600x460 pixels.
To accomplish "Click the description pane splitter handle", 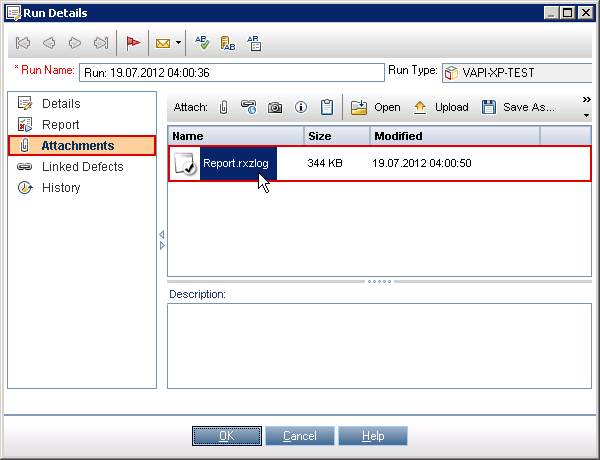I will [x=379, y=281].
